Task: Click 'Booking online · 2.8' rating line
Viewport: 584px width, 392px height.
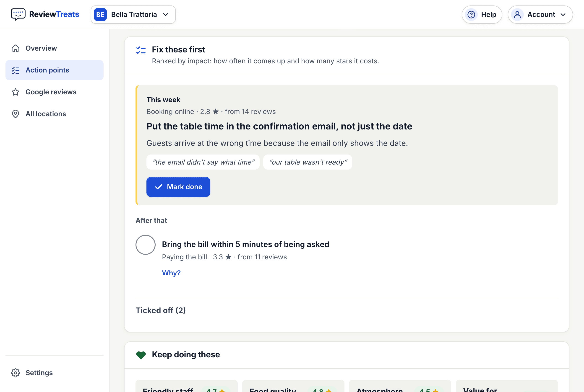Action: click(211, 111)
